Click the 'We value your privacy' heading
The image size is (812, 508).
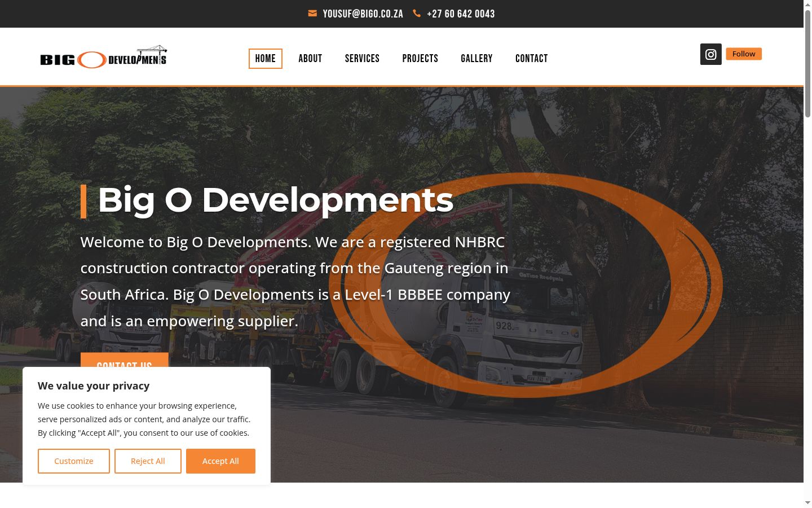click(94, 386)
